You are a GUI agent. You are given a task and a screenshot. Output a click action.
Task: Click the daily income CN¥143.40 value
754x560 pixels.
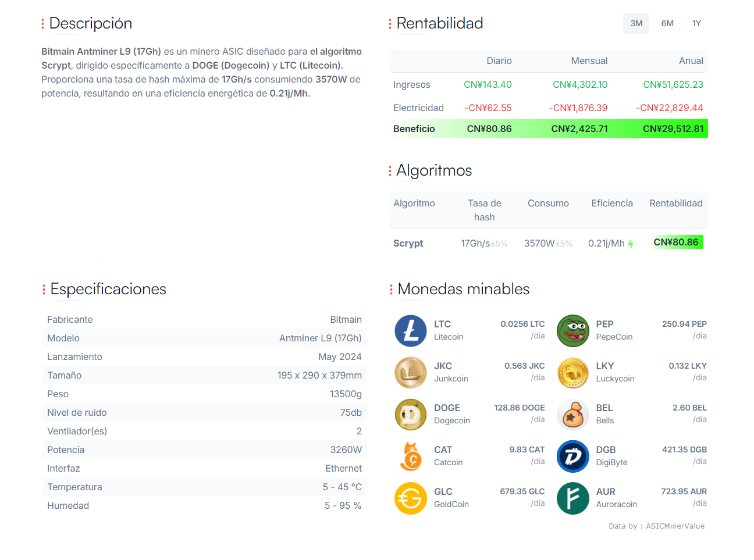click(488, 84)
